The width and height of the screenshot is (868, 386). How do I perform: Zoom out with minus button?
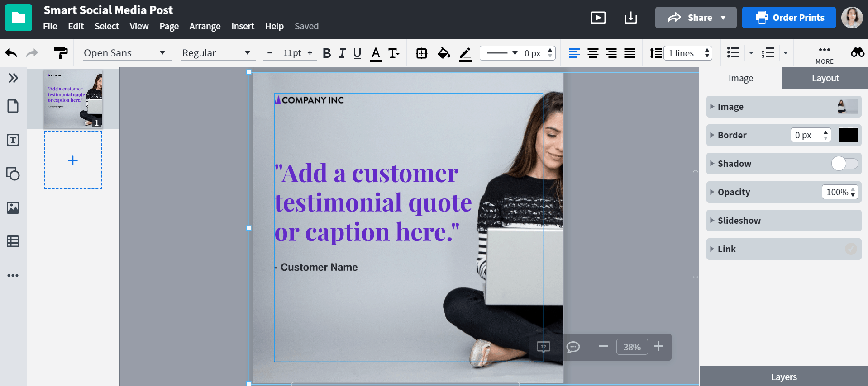coord(603,346)
